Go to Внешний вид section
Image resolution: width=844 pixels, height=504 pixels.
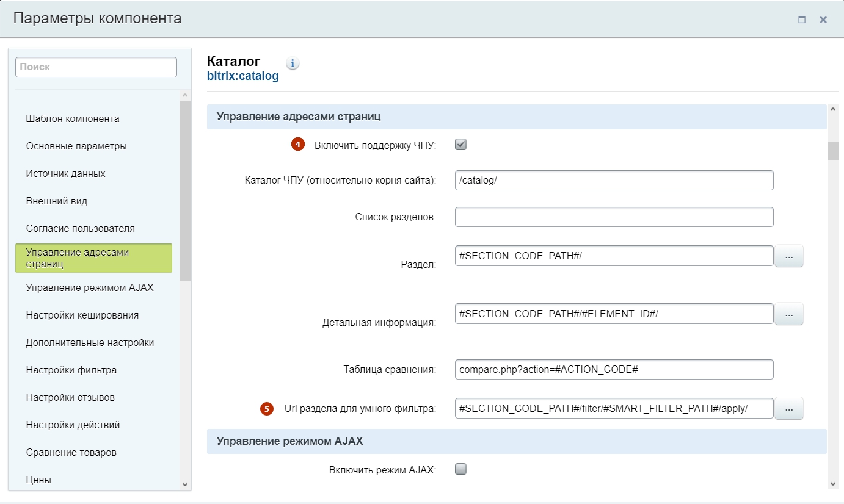[57, 201]
